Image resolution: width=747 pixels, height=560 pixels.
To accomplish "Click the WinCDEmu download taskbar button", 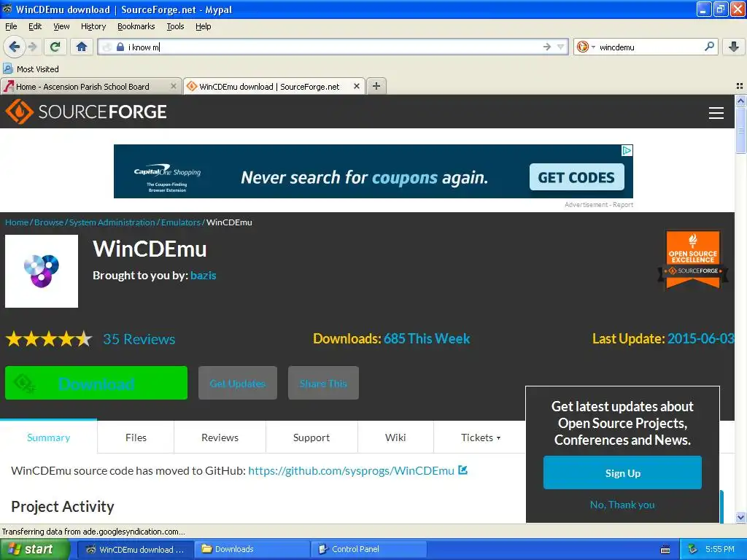I will [136, 549].
